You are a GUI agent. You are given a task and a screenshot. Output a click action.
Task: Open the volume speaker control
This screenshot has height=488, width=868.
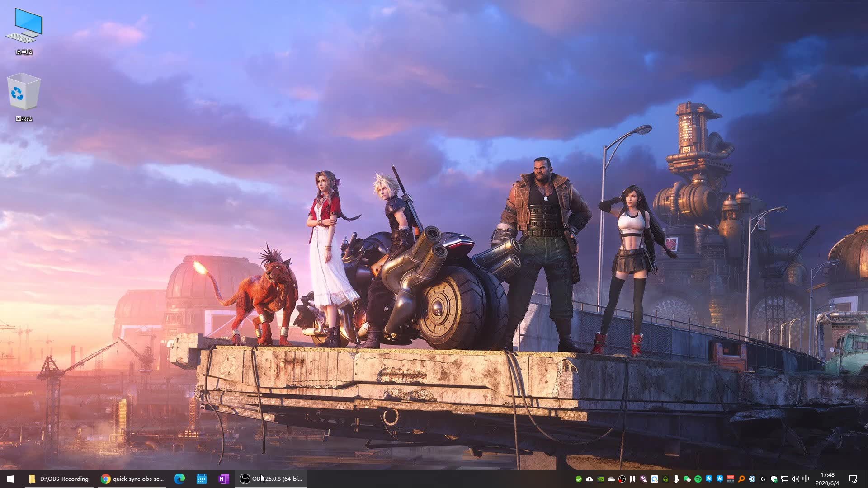795,479
